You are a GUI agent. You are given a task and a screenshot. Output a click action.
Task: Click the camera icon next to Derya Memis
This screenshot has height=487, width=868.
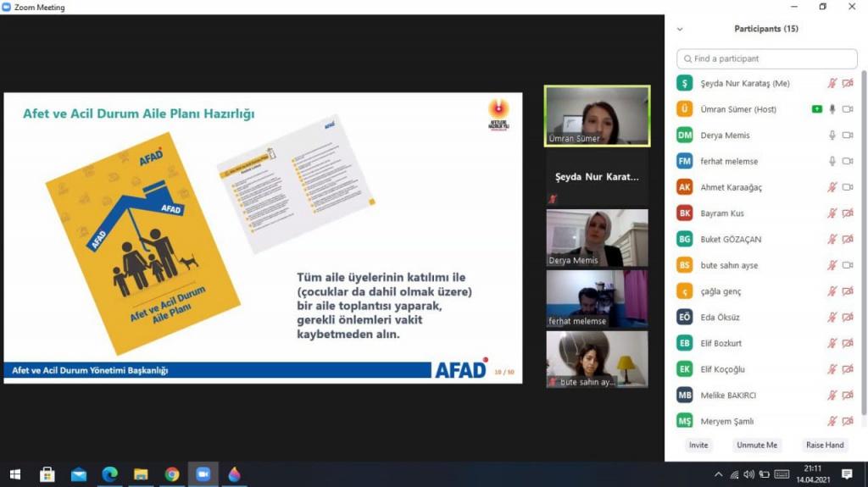point(848,136)
